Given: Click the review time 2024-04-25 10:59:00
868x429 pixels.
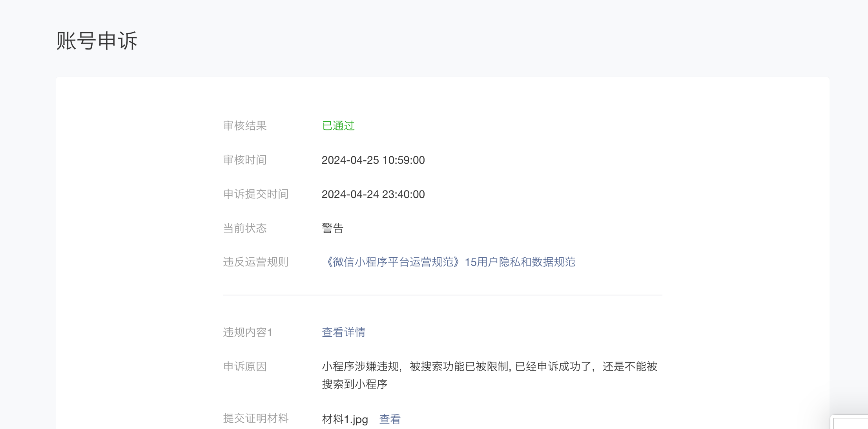Looking at the screenshot, I should click(373, 160).
